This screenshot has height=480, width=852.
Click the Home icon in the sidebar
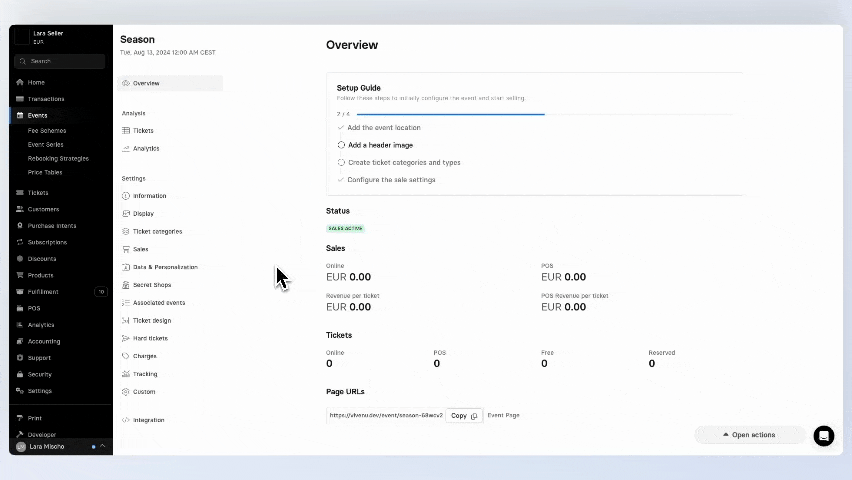(x=20, y=82)
